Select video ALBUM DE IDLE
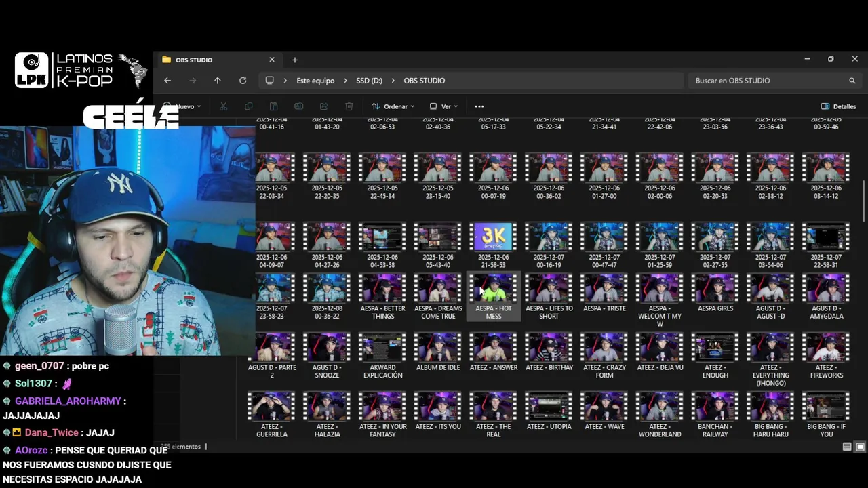Image resolution: width=868 pixels, height=488 pixels. [438, 352]
